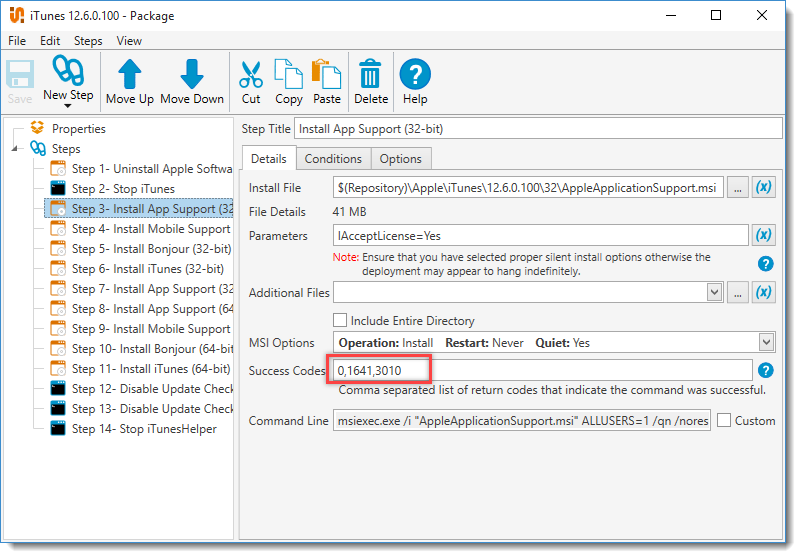
Task: Open the Additional Files combo box
Action: point(714,292)
